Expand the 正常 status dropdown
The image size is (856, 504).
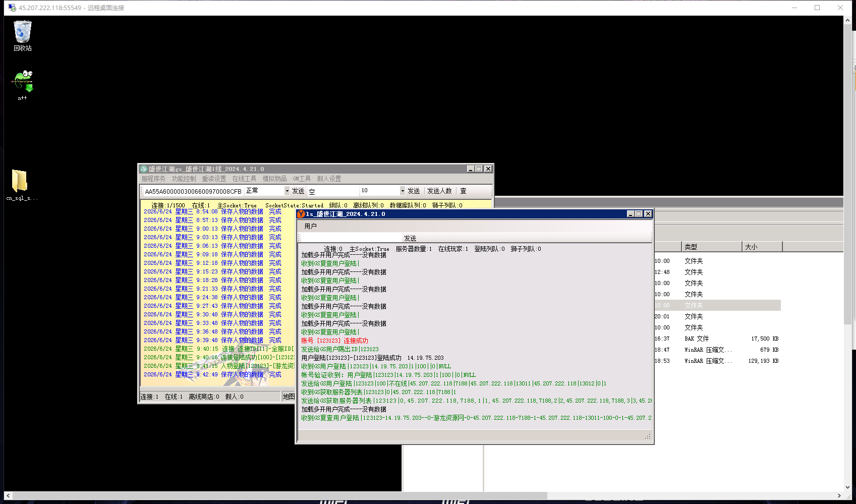287,191
